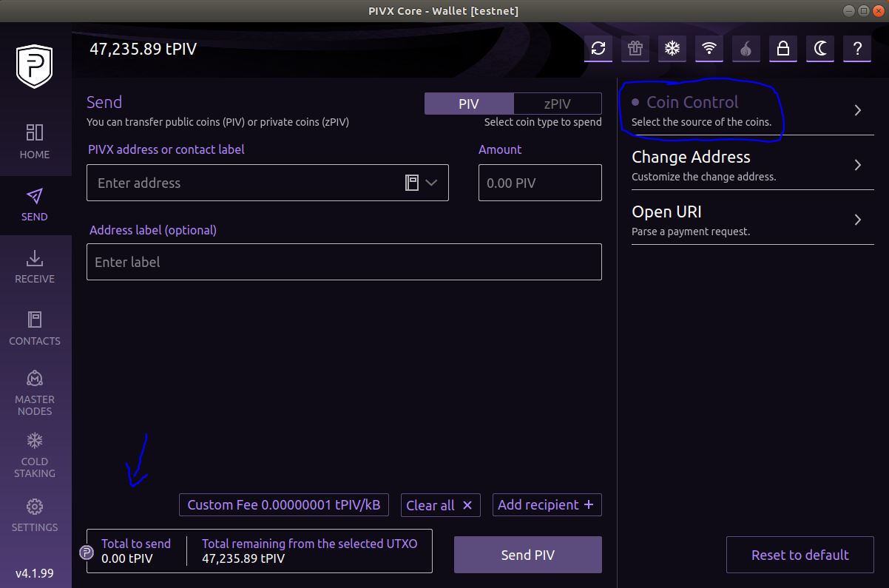Viewport: 889px width, 588px height.
Task: Minimize the PIVX Core window
Action: 849,10
